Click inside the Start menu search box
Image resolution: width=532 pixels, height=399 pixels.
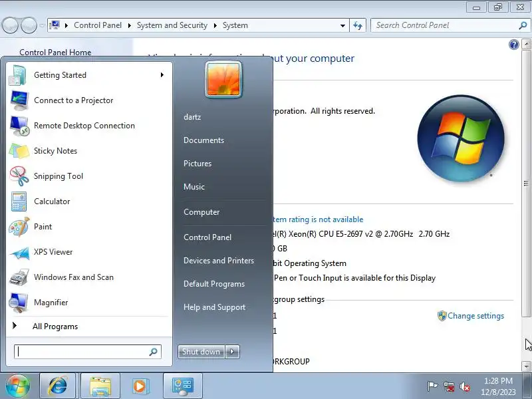click(x=81, y=352)
